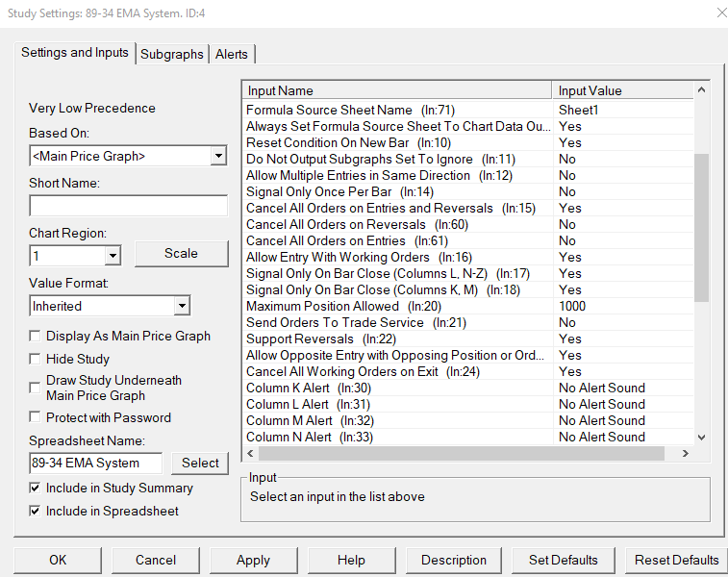This screenshot has height=577, width=728.
Task: Select the Maximum Position Allowed row
Action: tap(398, 306)
